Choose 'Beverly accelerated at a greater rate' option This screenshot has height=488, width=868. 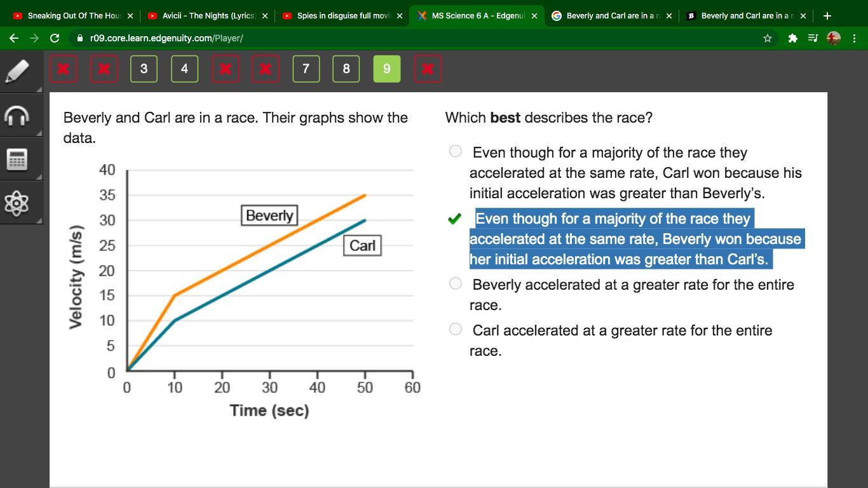[x=455, y=283]
